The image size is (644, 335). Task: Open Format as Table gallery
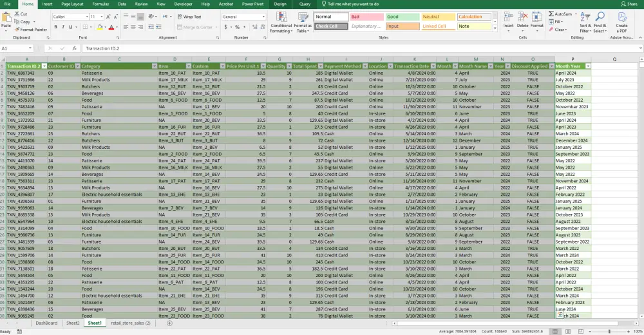tap(303, 22)
